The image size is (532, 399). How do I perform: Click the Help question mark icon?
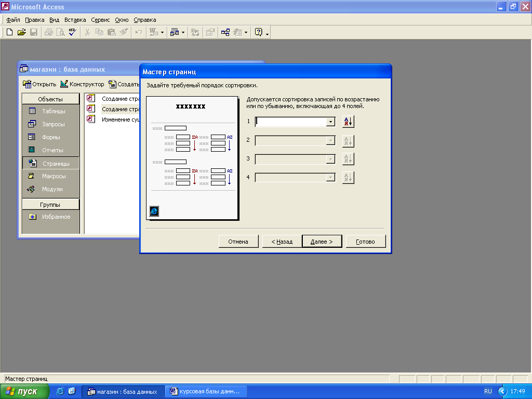tap(258, 32)
